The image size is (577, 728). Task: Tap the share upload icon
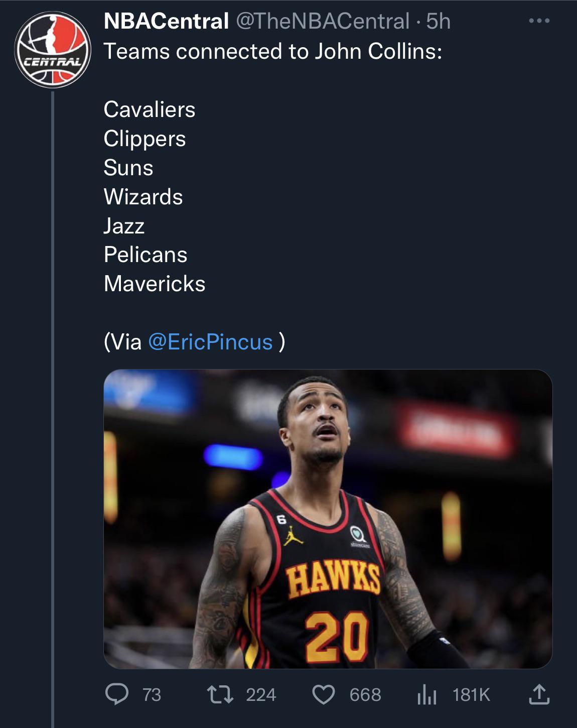pyautogui.click(x=539, y=694)
